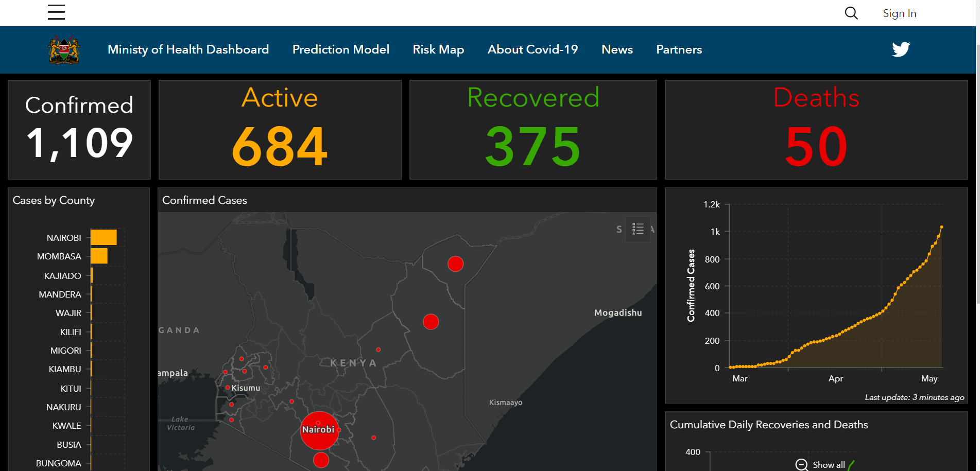Screen dimensions: 980x471
Task: Select the MOMBASA bar in county chart
Action: point(99,256)
